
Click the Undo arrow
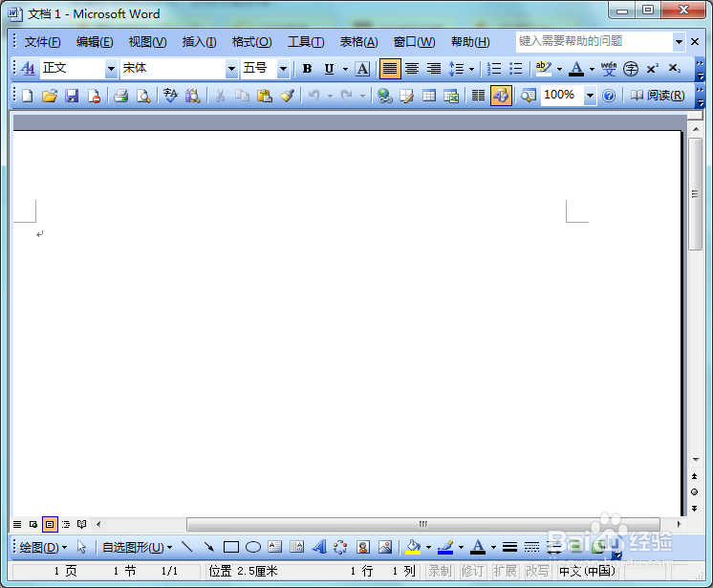coord(313,96)
